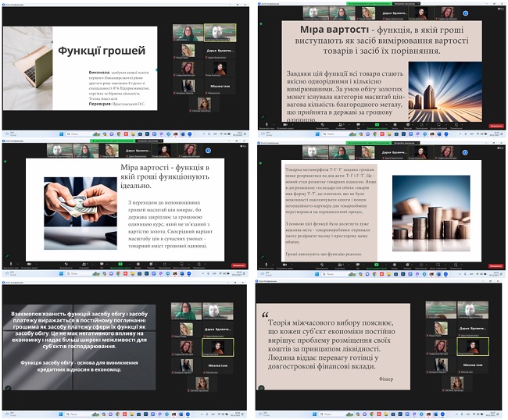This screenshot has height=420, width=508.
Task: Open Zoom on taskbar under golden-coins slide
Action: pyautogui.click(x=446, y=133)
